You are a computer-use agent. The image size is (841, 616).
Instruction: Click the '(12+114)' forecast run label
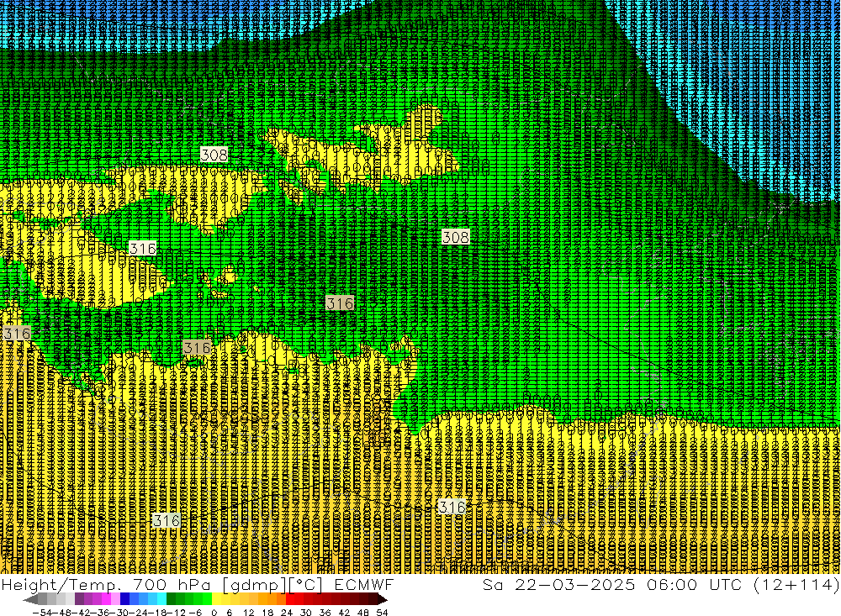pyautogui.click(x=796, y=584)
